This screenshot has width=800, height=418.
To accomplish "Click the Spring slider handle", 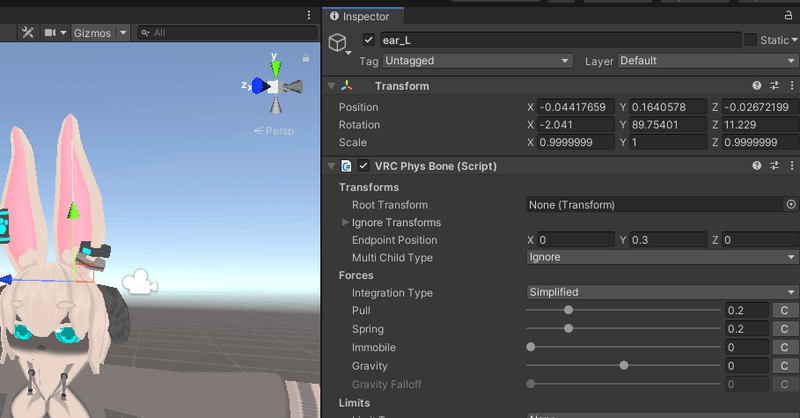I will (x=568, y=329).
